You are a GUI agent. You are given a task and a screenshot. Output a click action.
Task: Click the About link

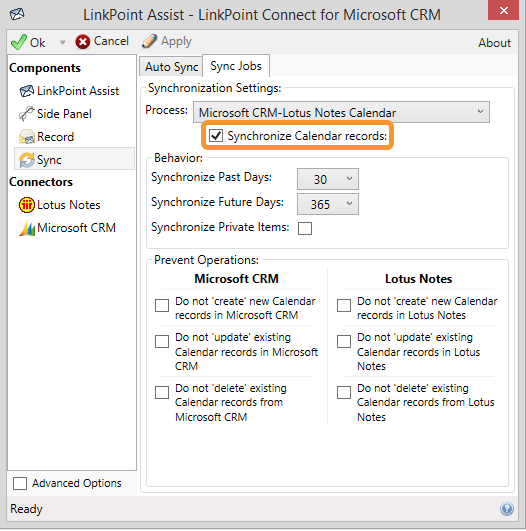pos(495,43)
